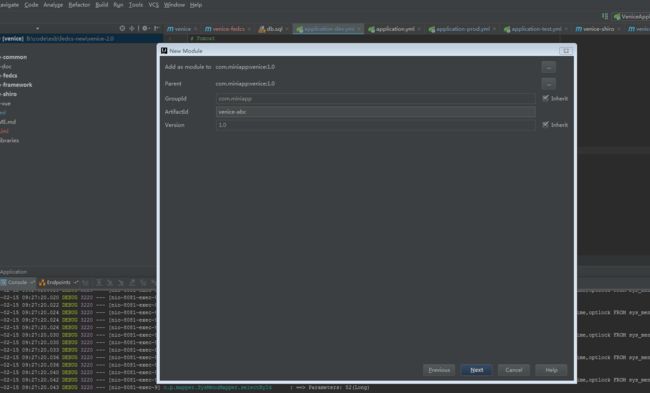Switch to the application-prod.yml editor tab

462,29
